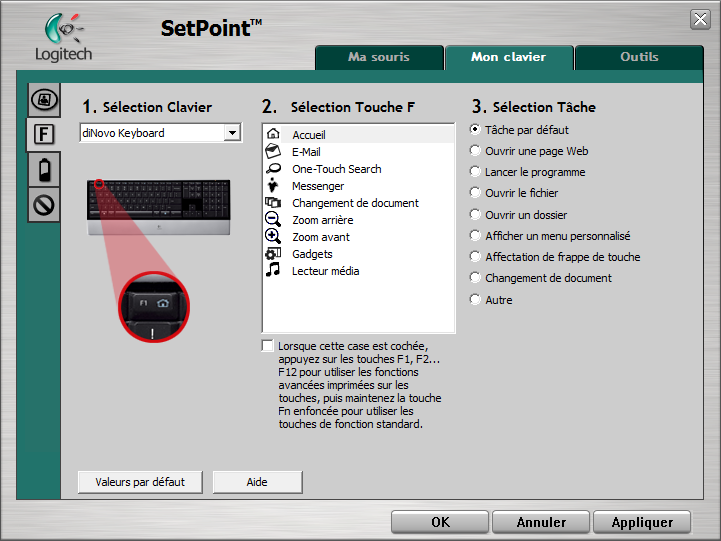Select One-Touch Search in the list
Viewport: 721px width, 541px height.
pos(358,169)
